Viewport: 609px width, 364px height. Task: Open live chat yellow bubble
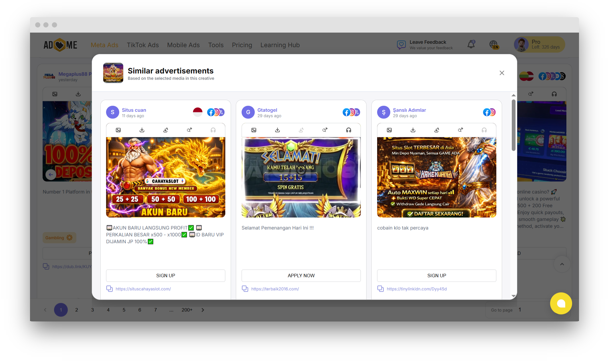click(561, 303)
